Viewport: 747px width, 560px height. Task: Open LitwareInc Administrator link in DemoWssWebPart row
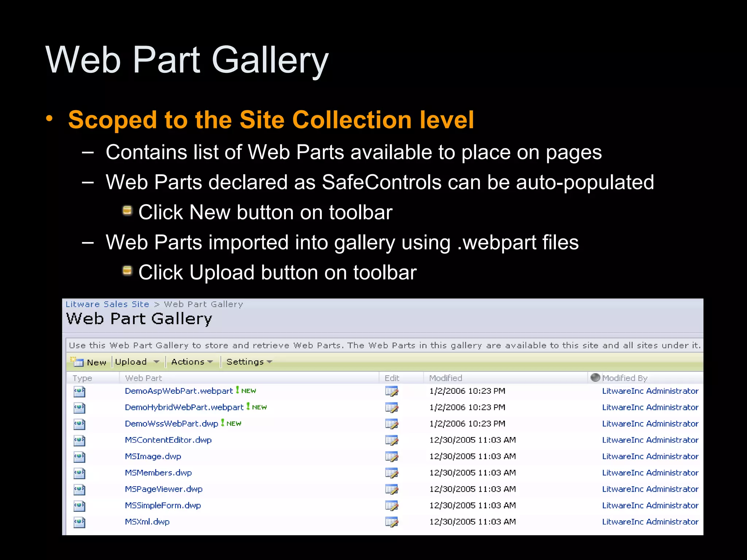(x=650, y=424)
